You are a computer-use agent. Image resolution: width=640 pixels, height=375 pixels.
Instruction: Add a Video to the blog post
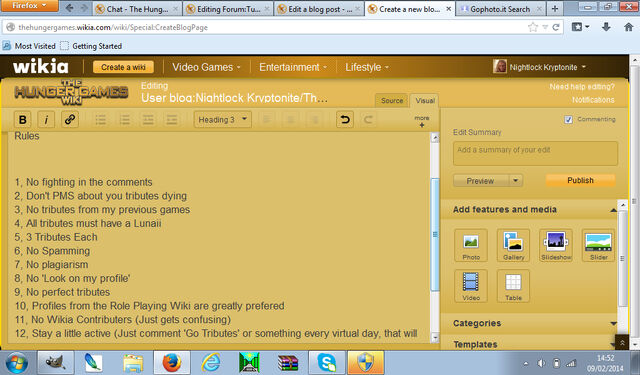coord(471,286)
